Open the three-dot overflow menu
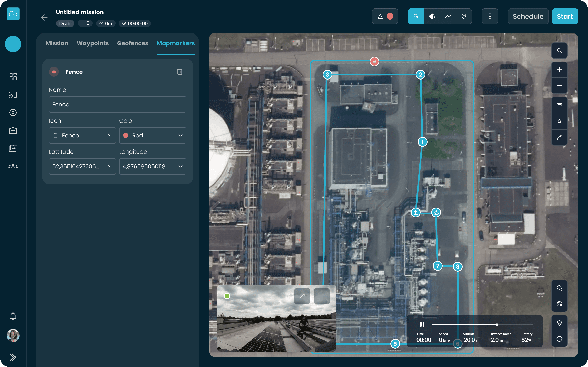This screenshot has height=367, width=588. tap(490, 16)
